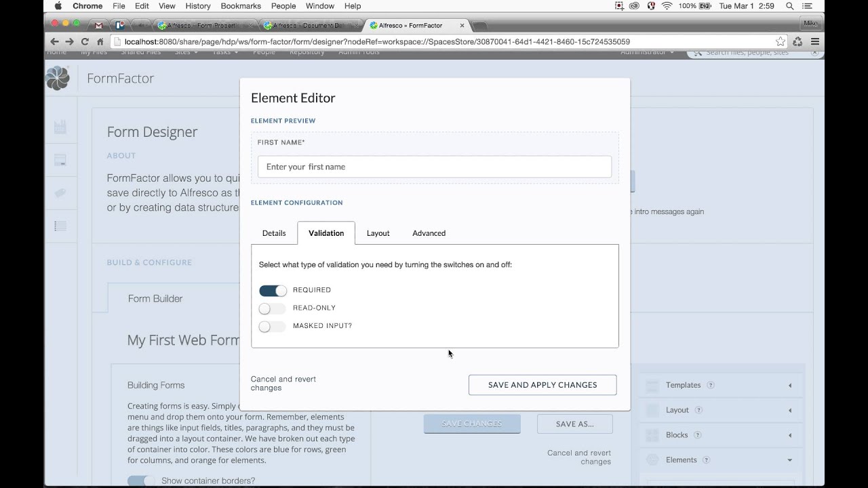868x488 pixels.
Task: Click Cancel and revert changes in Element Editor
Action: click(x=283, y=384)
